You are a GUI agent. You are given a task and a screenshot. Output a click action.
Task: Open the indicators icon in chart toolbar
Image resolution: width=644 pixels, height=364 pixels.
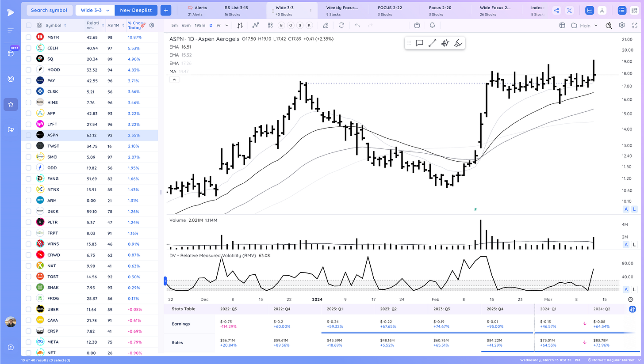256,25
